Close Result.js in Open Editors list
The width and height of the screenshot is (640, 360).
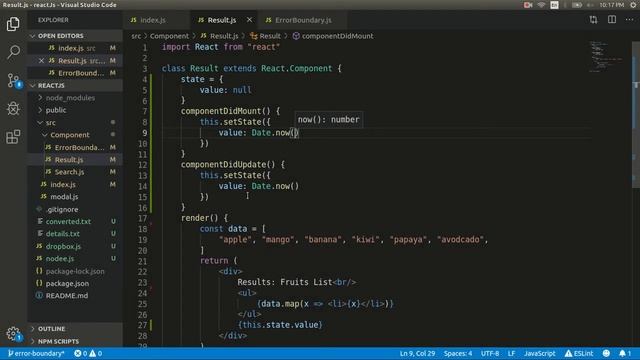pyautogui.click(x=41, y=60)
